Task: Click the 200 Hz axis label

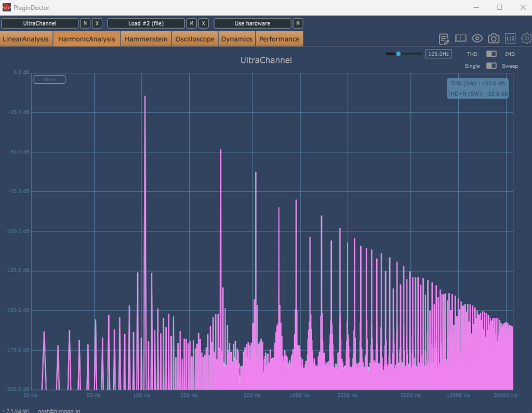Action: [x=189, y=395]
